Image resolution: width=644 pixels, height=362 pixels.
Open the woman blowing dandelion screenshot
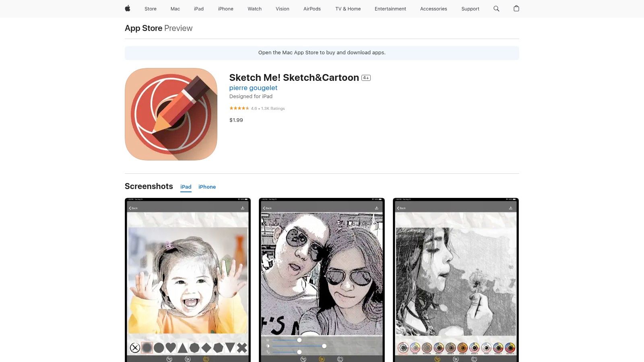tap(456, 280)
